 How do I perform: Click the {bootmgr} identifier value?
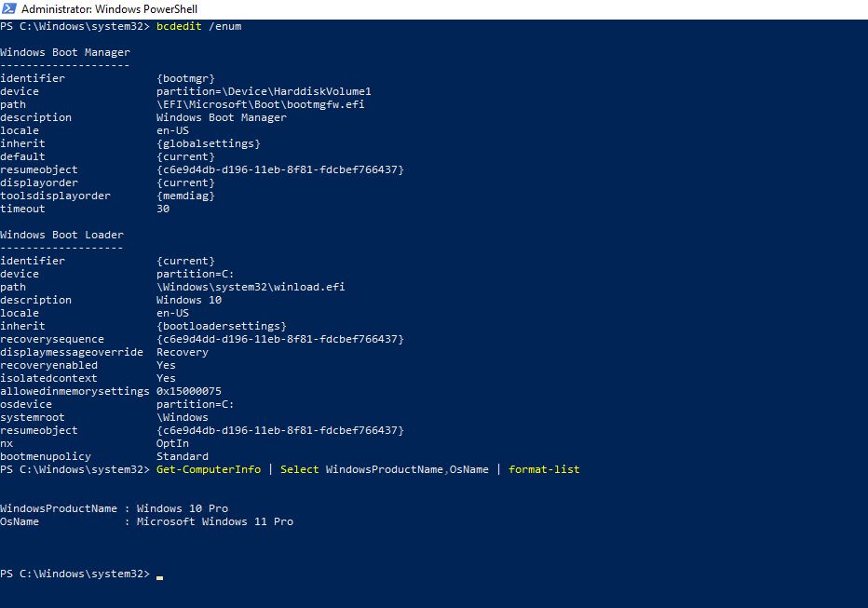tap(185, 78)
